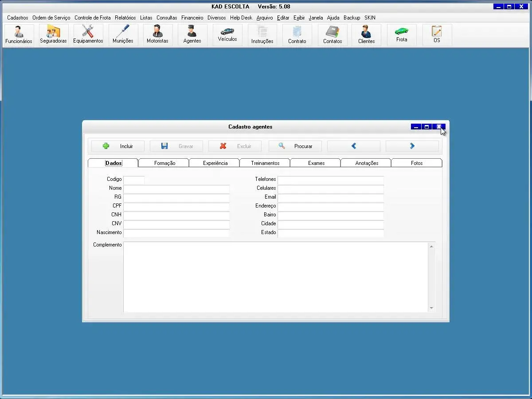532x399 pixels.
Task: Open the Motoristas toolbar icon
Action: click(157, 35)
